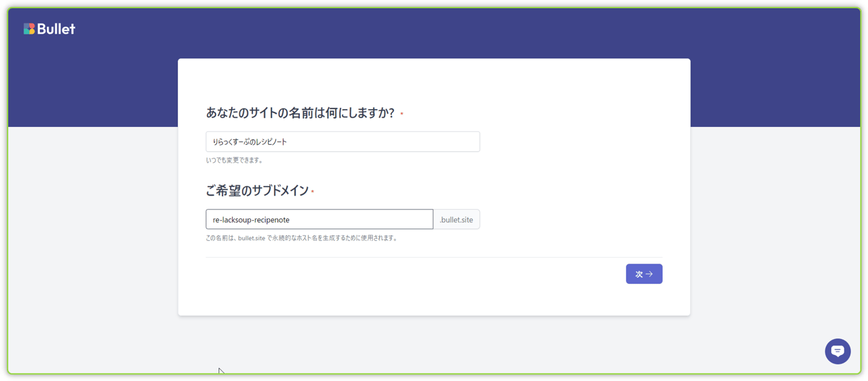Click the Bullet logo in the header

point(50,29)
